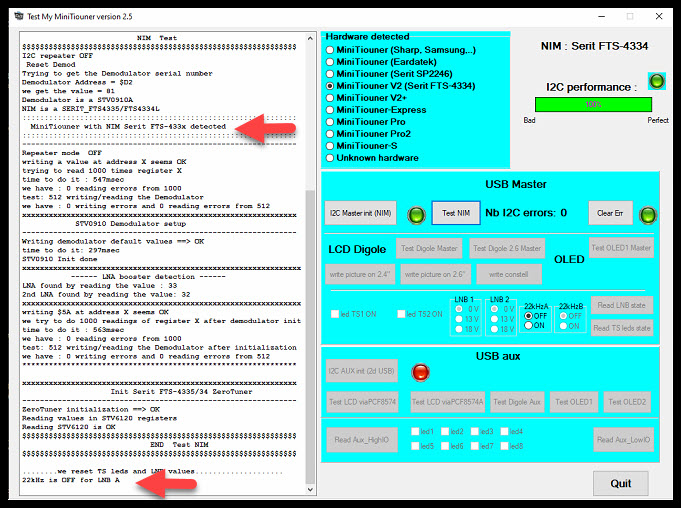The height and width of the screenshot is (508, 681).
Task: Toggle led TS1 ON checkbox
Action: (335, 314)
